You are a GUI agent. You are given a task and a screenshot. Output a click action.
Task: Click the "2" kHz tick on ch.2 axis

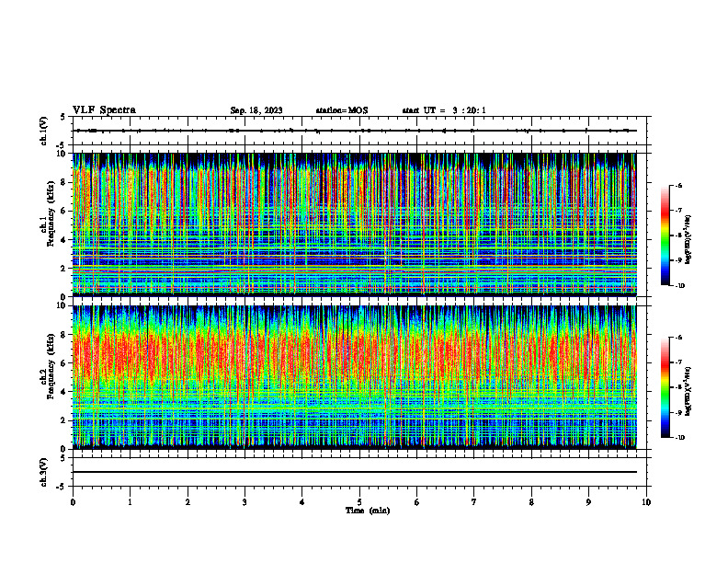pos(64,420)
